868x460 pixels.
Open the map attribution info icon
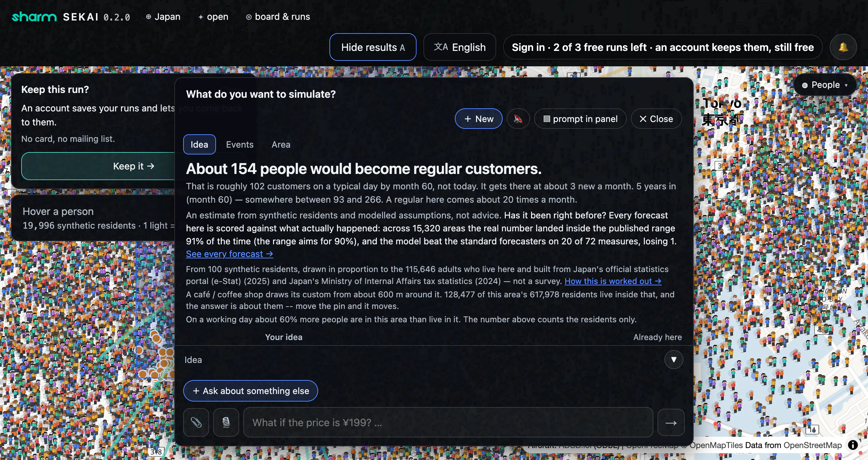click(x=853, y=445)
